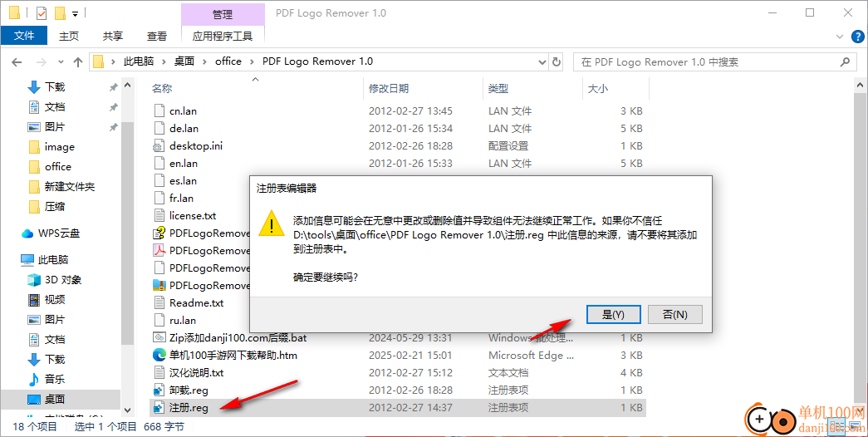Expand address bar history dropdown
The height and width of the screenshot is (437, 868).
click(543, 62)
